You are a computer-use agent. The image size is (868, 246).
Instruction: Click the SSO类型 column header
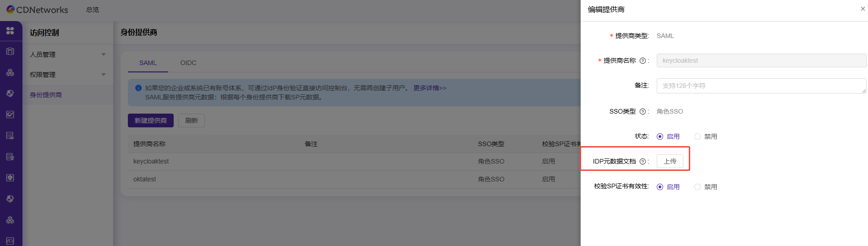[x=491, y=144]
